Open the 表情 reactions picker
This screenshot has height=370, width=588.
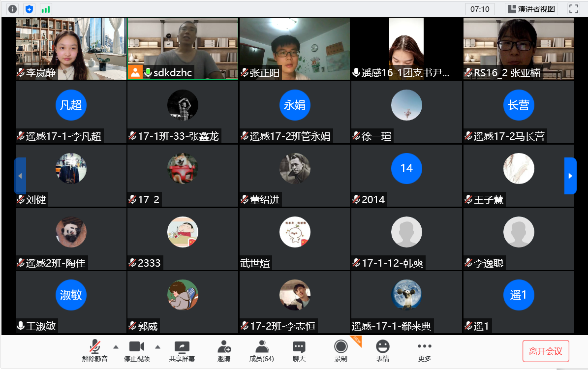tap(382, 351)
